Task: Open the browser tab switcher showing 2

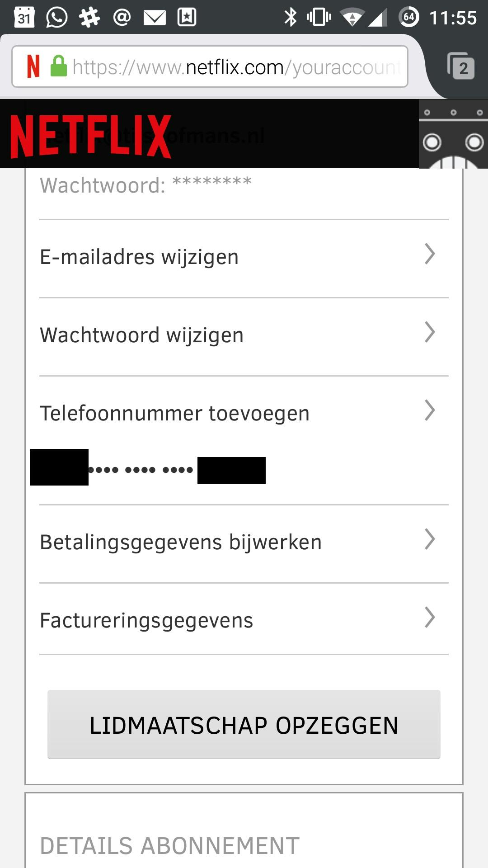Action: point(461,67)
